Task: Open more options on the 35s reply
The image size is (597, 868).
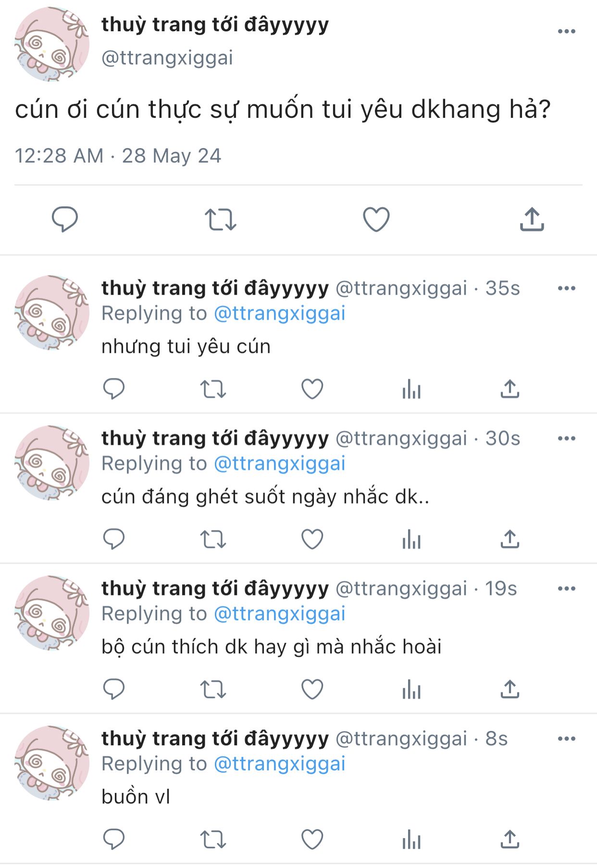Action: click(x=567, y=288)
